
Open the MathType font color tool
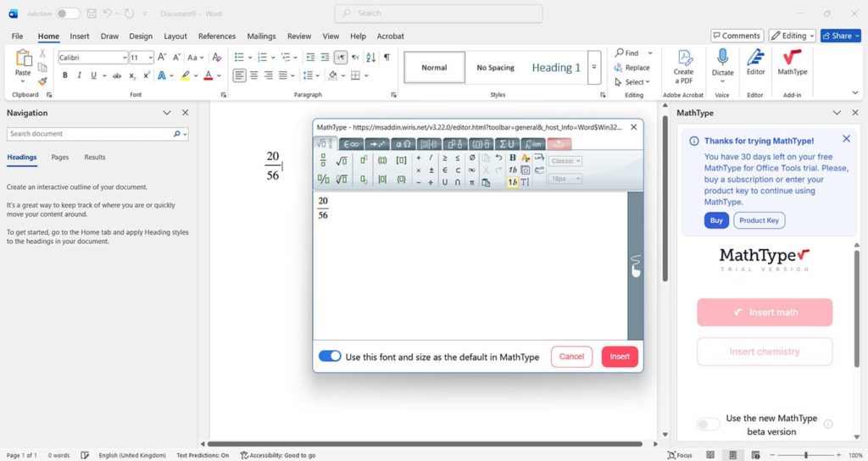tap(526, 158)
